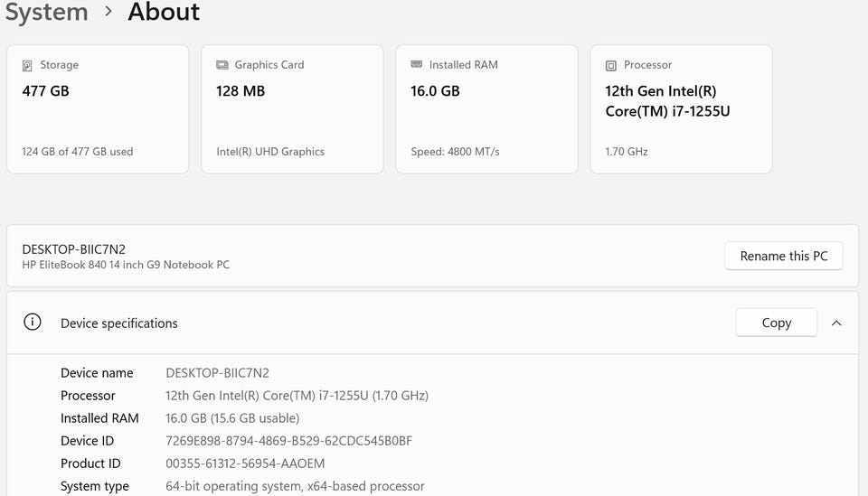This screenshot has height=496, width=868.
Task: Open the Storage 477 GB card
Action: click(98, 108)
